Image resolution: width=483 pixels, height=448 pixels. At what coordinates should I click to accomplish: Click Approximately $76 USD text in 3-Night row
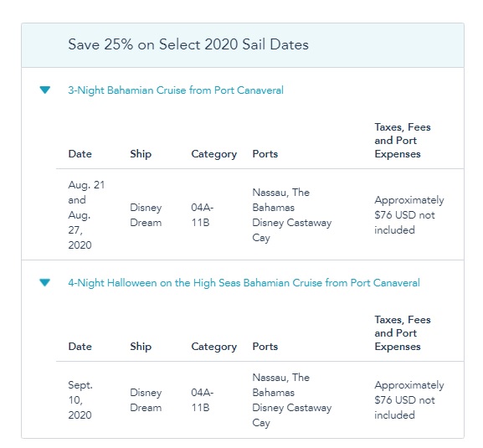pyautogui.click(x=409, y=214)
